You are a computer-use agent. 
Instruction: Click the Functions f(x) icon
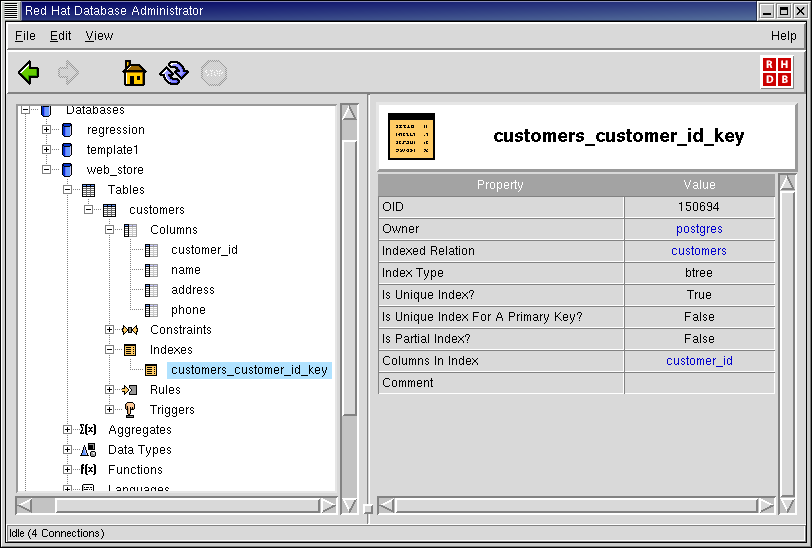click(x=88, y=469)
